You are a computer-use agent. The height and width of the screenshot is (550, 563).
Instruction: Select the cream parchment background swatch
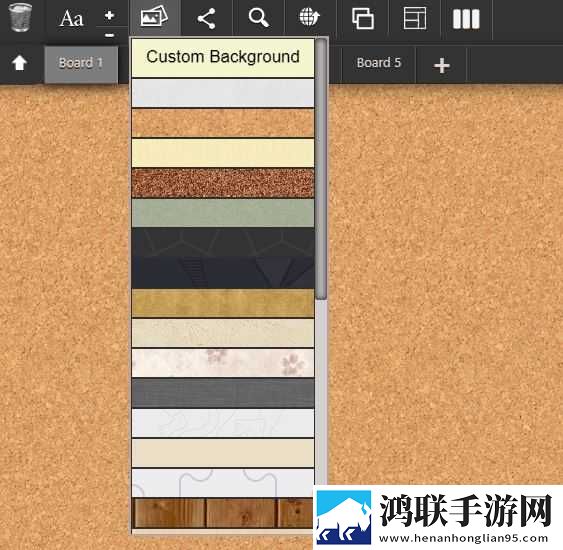click(x=223, y=333)
